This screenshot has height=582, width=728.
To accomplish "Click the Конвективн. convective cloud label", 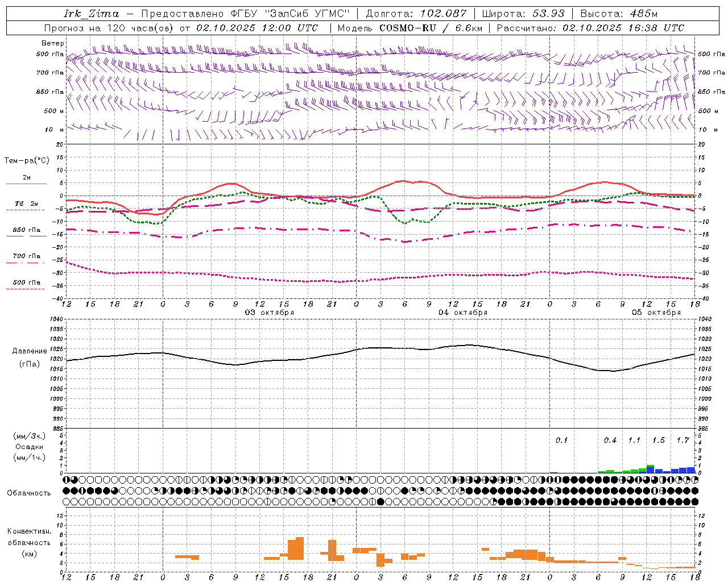I will (30, 531).
